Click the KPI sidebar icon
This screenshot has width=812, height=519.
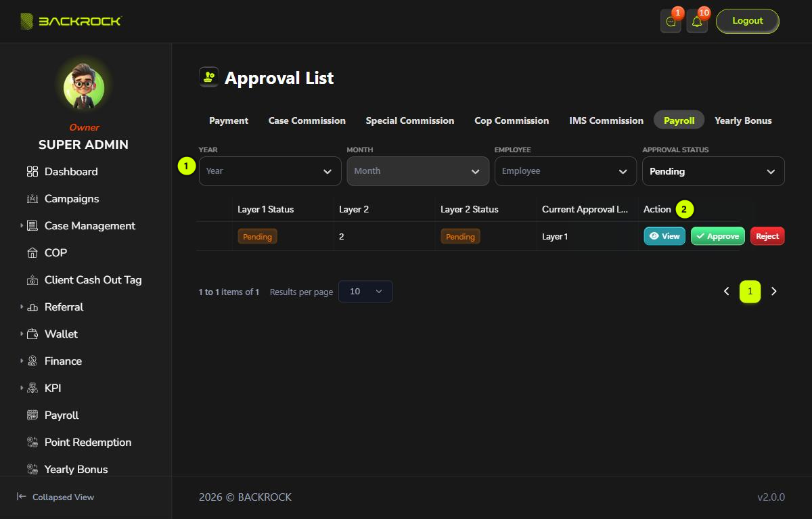[32, 388]
